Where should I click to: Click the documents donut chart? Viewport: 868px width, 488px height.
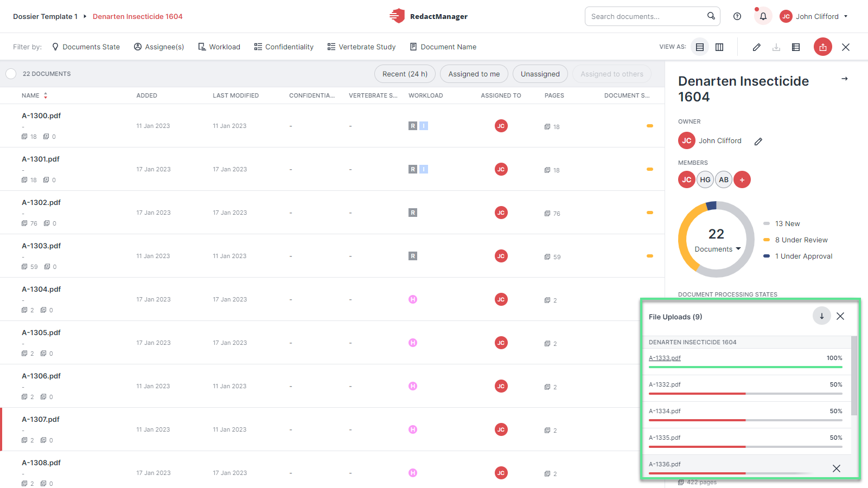pos(716,240)
